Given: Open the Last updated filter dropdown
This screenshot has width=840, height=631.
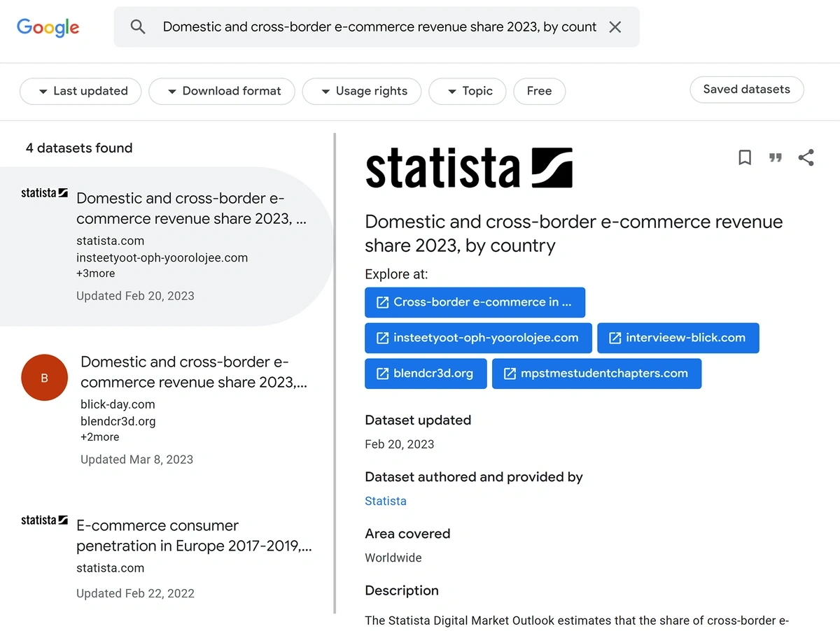Looking at the screenshot, I should (80, 91).
